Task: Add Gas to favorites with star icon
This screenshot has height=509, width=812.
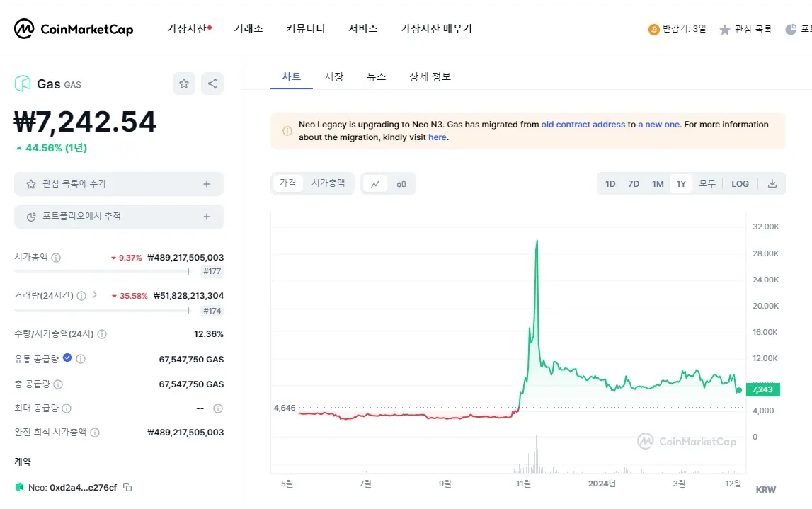Action: pos(184,84)
